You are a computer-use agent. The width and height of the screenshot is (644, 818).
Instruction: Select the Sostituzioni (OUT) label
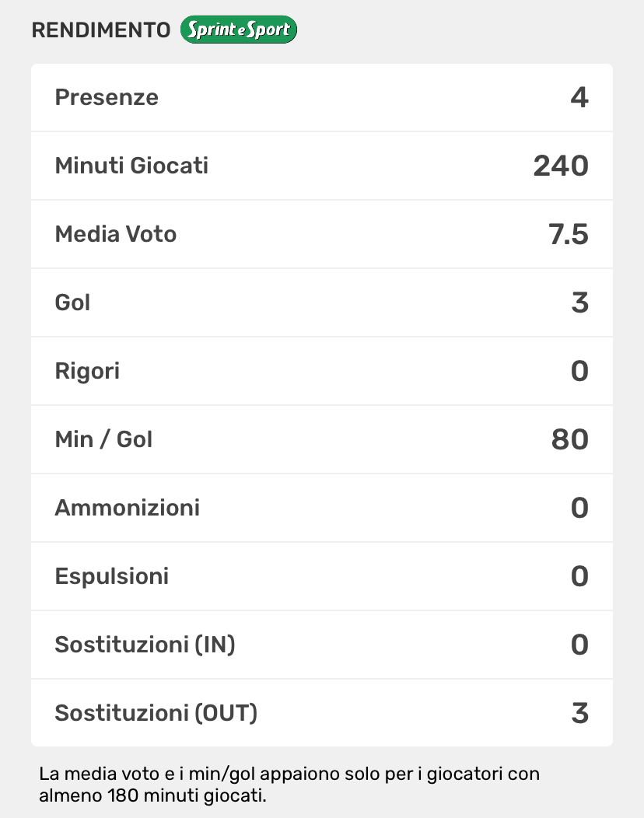point(156,713)
